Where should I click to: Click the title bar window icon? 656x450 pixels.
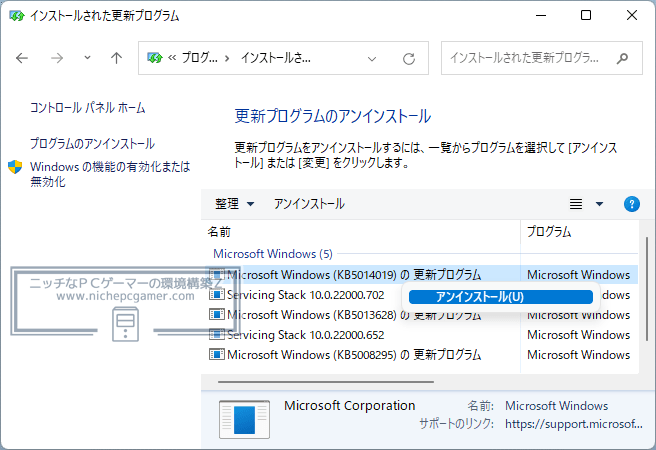[x=17, y=16]
